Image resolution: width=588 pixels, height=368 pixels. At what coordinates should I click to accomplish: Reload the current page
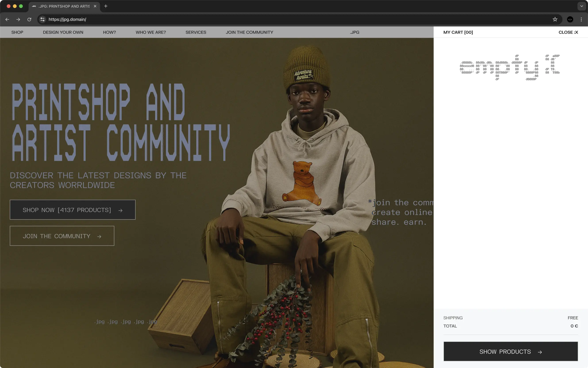[29, 19]
